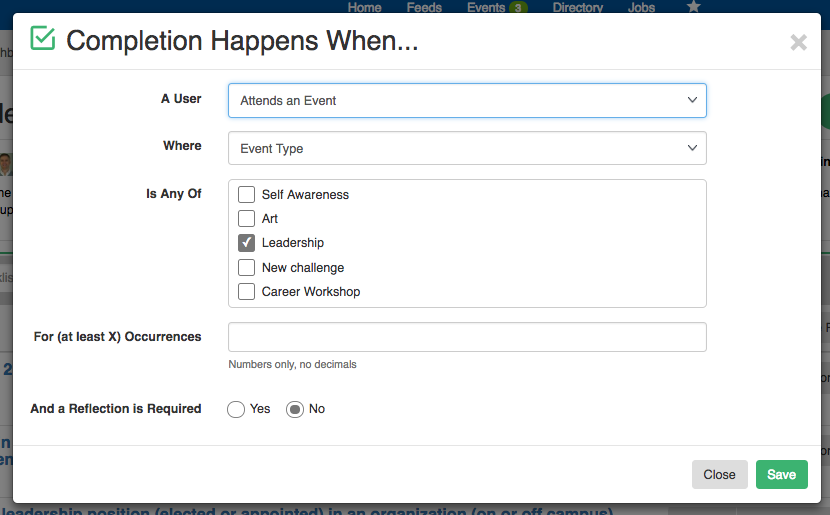830x515 pixels.
Task: Click the Events notification badge showing 3
Action: (518, 7)
